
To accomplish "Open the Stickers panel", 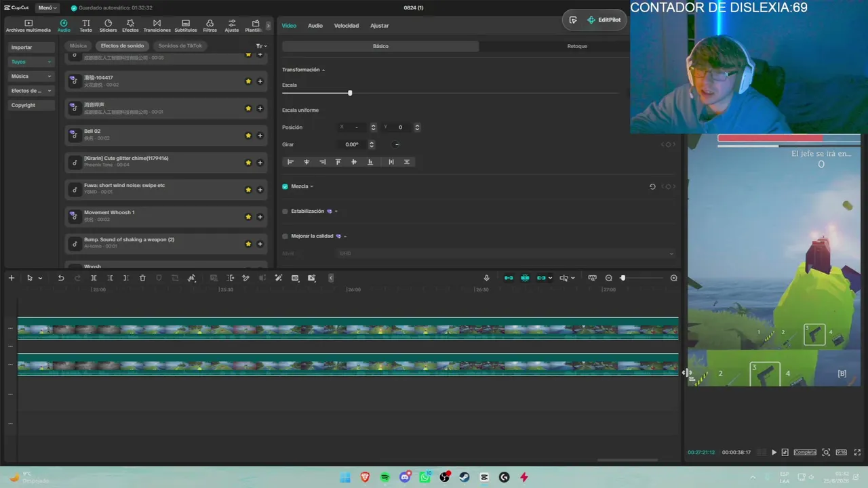I will pos(108,26).
